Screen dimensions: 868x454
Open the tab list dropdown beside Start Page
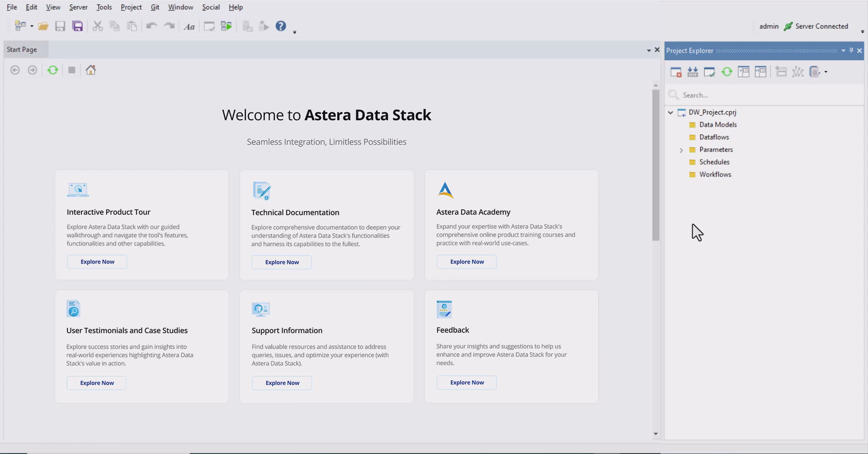[x=649, y=50]
